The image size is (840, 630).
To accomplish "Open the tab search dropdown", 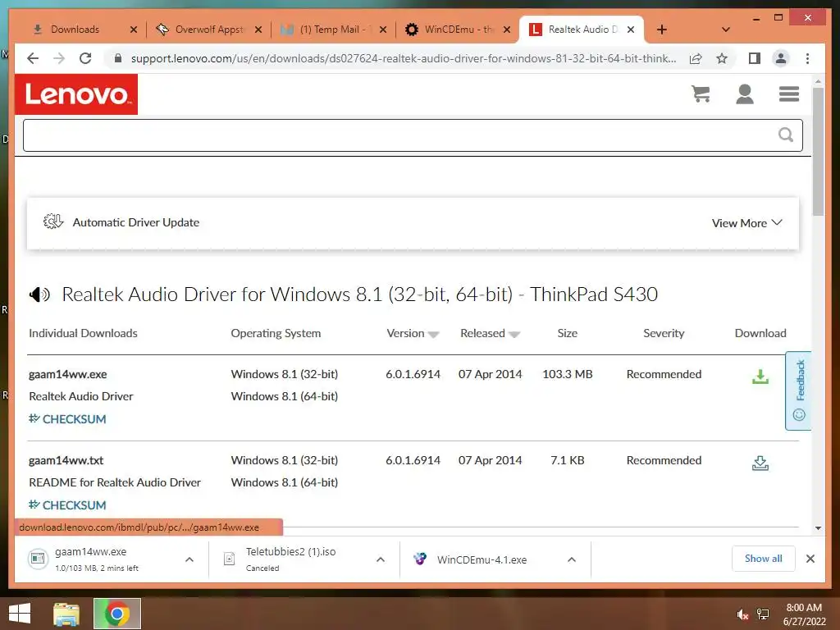I will tap(726, 30).
